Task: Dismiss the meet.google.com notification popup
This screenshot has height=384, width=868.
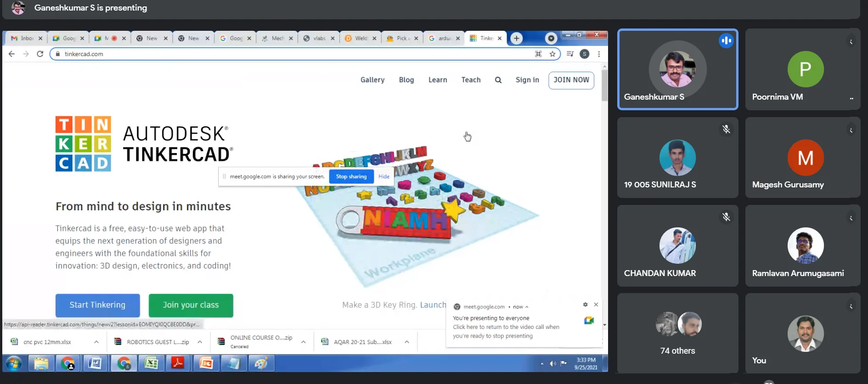Action: (x=596, y=305)
